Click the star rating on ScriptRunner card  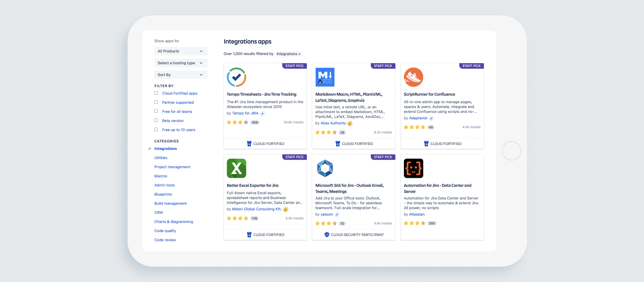click(x=414, y=127)
